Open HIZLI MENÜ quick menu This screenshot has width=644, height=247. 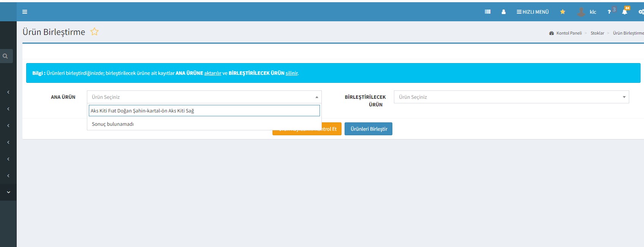532,12
